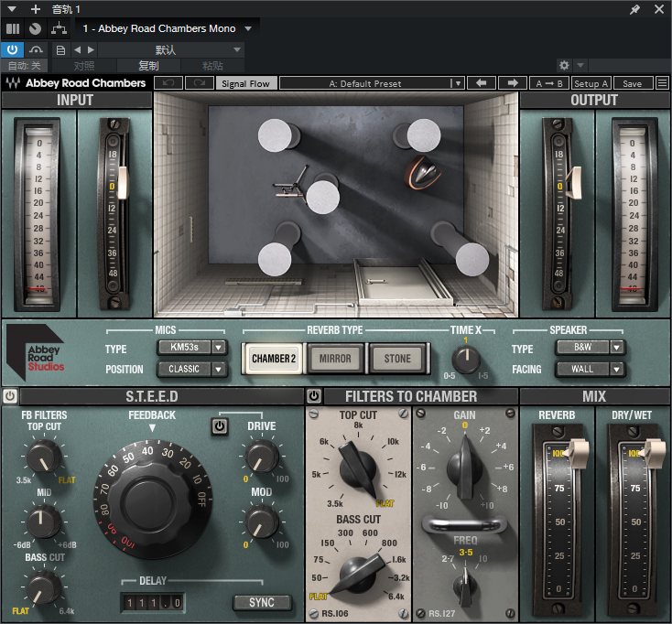Click the plugin bypass power button
The height and width of the screenshot is (624, 672).
point(13,50)
